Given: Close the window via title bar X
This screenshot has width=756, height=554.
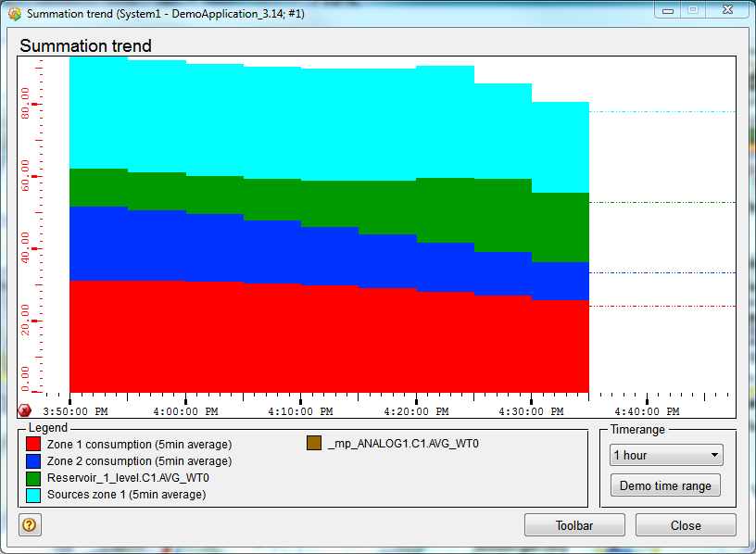Looking at the screenshot, I should point(727,10).
